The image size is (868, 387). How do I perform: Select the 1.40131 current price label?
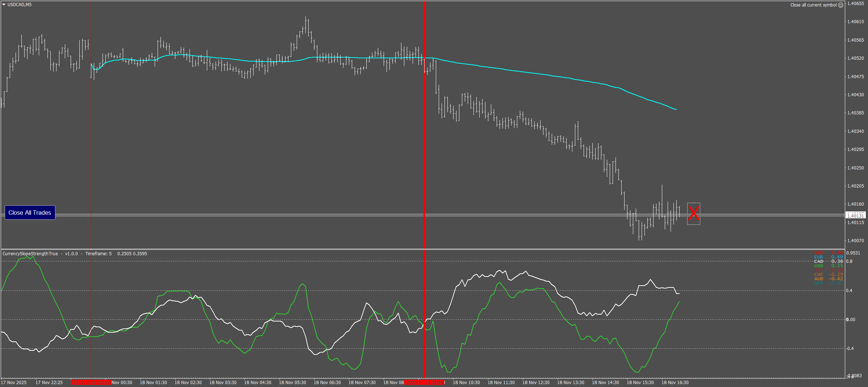855,216
